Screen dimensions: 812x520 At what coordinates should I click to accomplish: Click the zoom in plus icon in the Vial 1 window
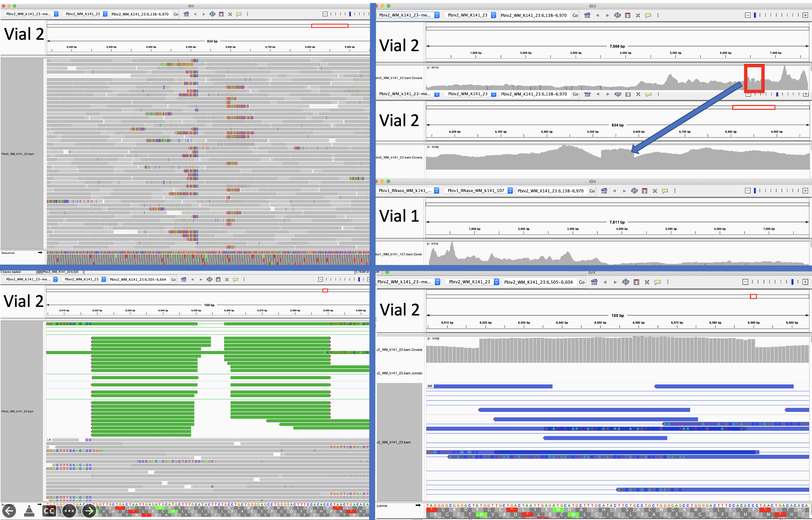805,191
